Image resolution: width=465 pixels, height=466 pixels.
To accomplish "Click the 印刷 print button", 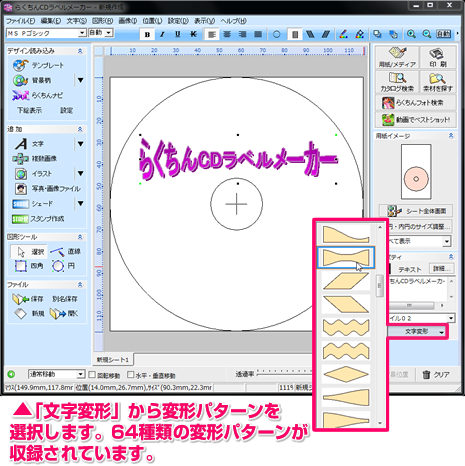I will pos(438,57).
